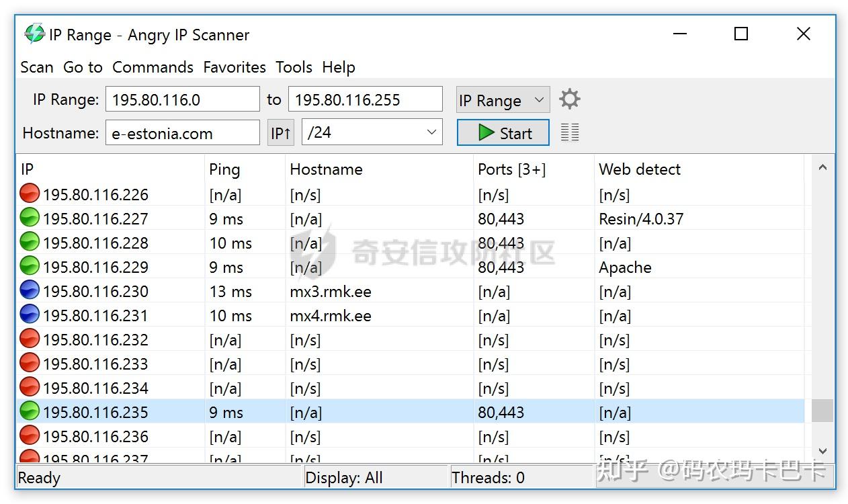The height and width of the screenshot is (504, 848).
Task: Click the IP↑ hostname lookup icon
Action: [x=280, y=132]
